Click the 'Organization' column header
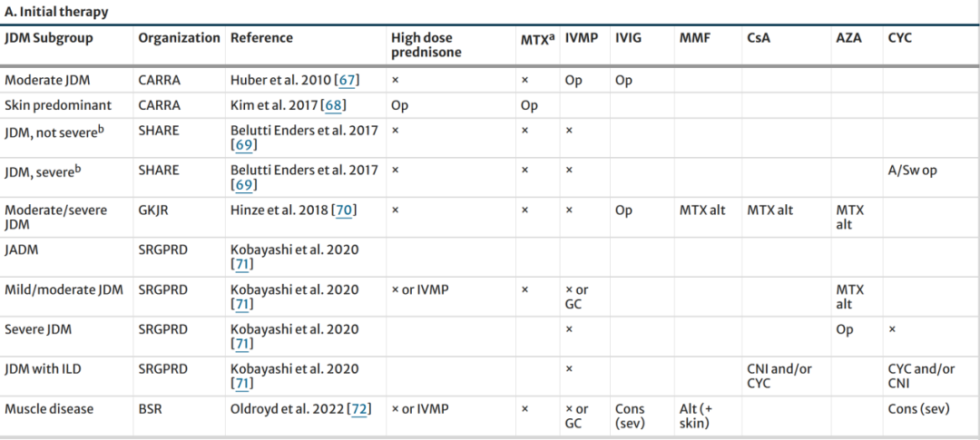Image resolution: width=980 pixels, height=440 pixels. point(179,38)
